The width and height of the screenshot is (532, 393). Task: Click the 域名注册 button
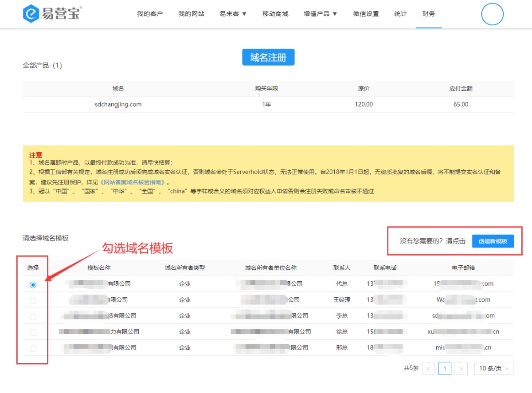[x=268, y=57]
